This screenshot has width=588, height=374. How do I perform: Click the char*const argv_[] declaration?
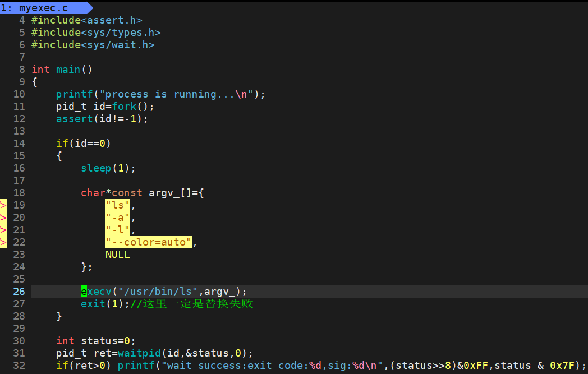pyautogui.click(x=143, y=193)
